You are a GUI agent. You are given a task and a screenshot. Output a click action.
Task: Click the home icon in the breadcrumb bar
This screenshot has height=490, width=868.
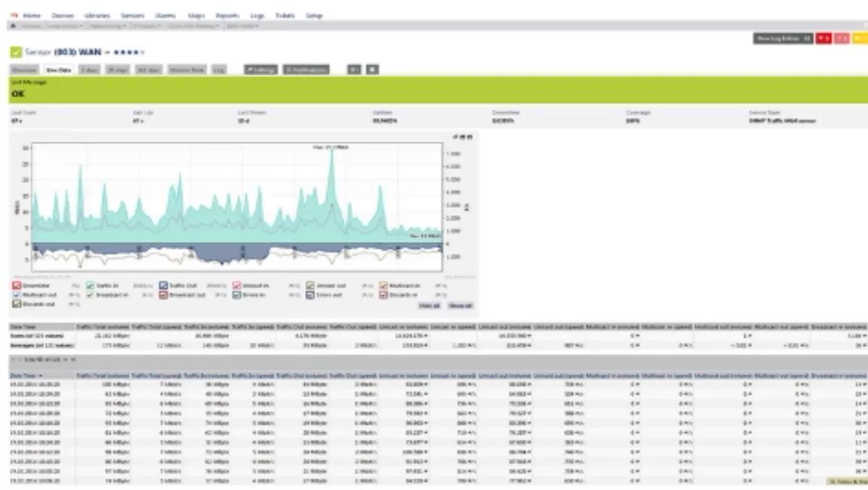coord(13,26)
